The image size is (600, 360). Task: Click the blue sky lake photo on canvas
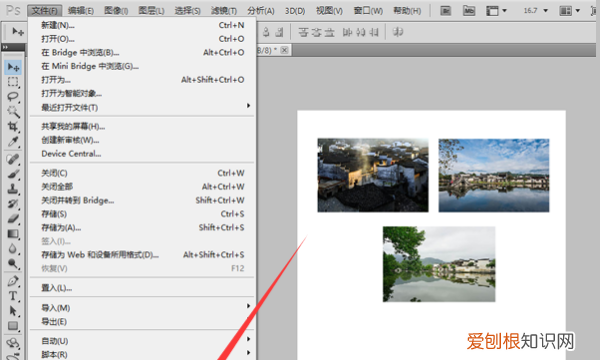(494, 175)
